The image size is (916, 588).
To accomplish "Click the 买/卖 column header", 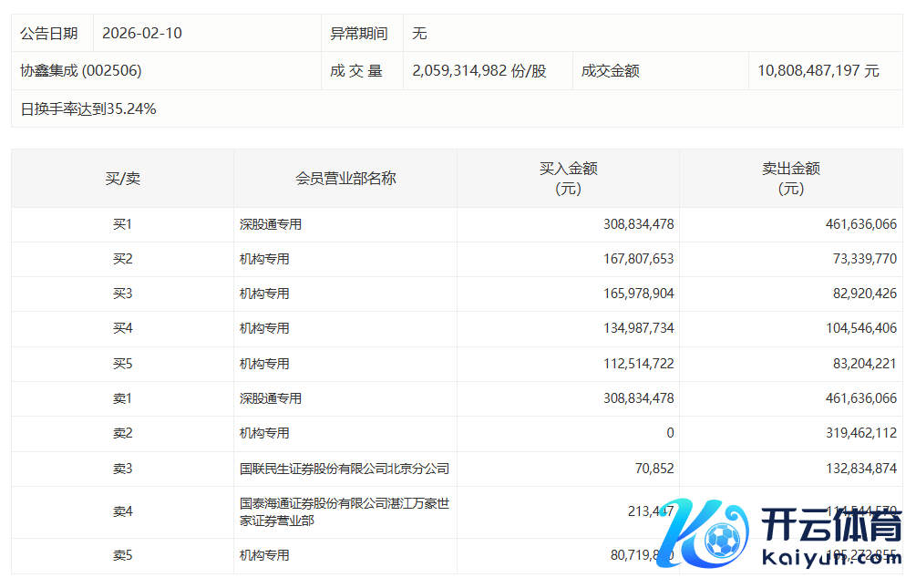I will 122,179.
